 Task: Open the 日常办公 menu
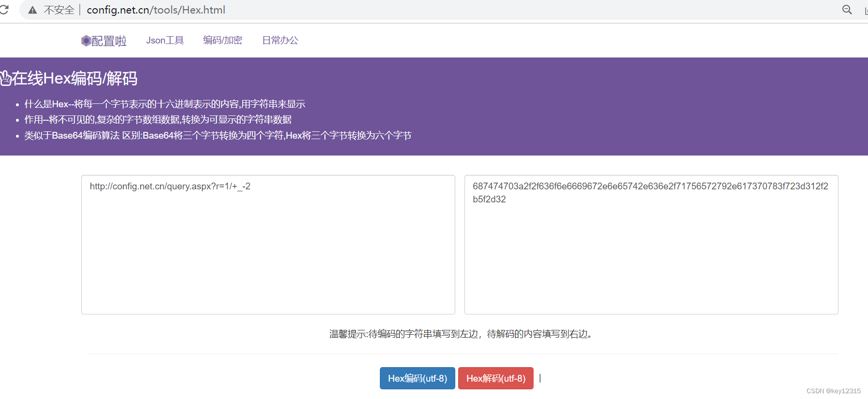coord(280,41)
